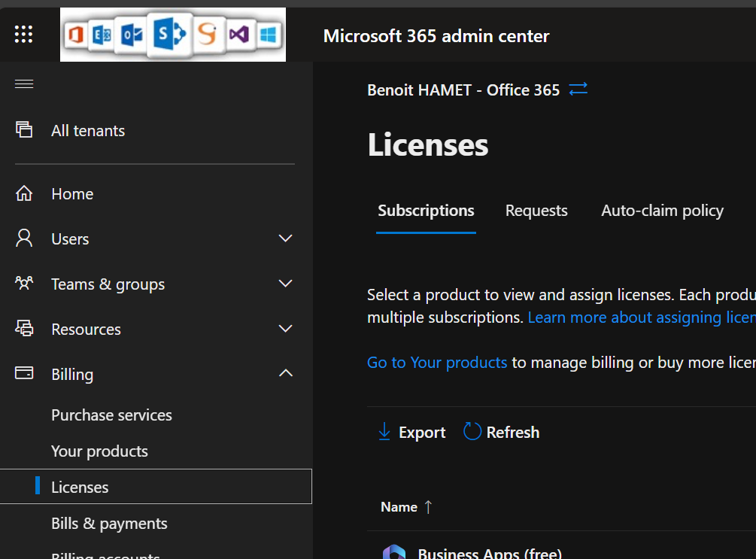This screenshot has height=559, width=756.
Task: Expand the Resources section chevron
Action: [x=285, y=329]
